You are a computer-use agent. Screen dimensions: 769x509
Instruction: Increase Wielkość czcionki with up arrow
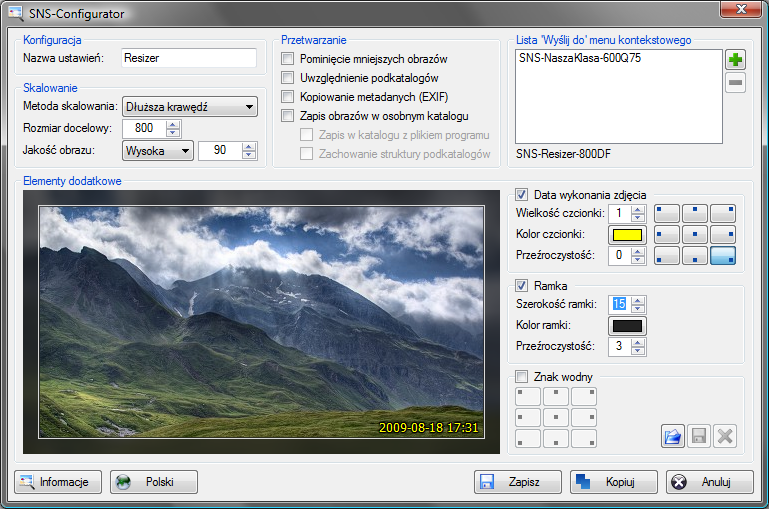tap(638, 209)
